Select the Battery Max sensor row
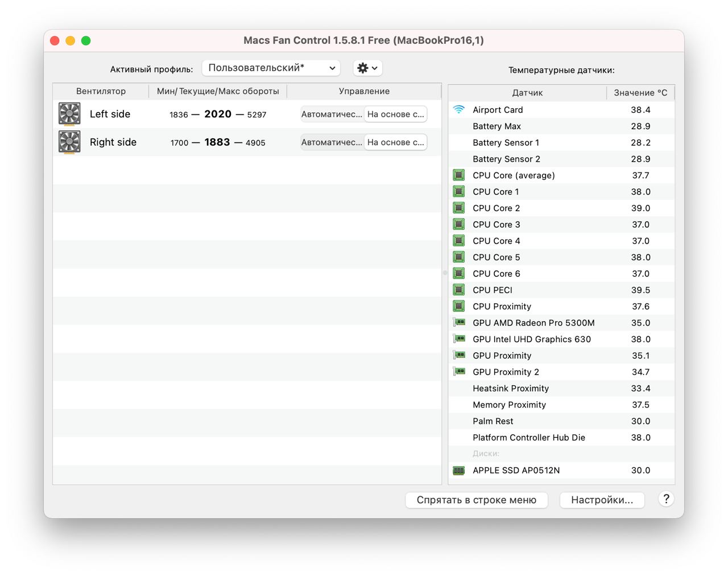 (x=561, y=126)
